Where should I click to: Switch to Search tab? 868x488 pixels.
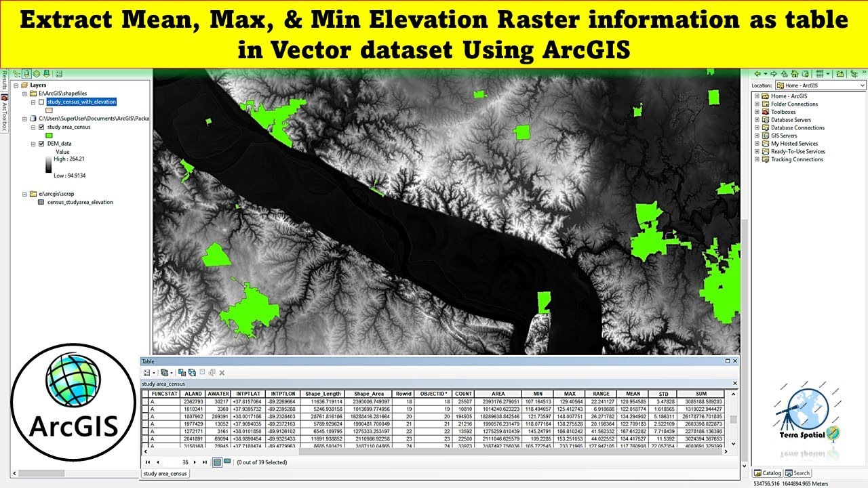point(797,473)
